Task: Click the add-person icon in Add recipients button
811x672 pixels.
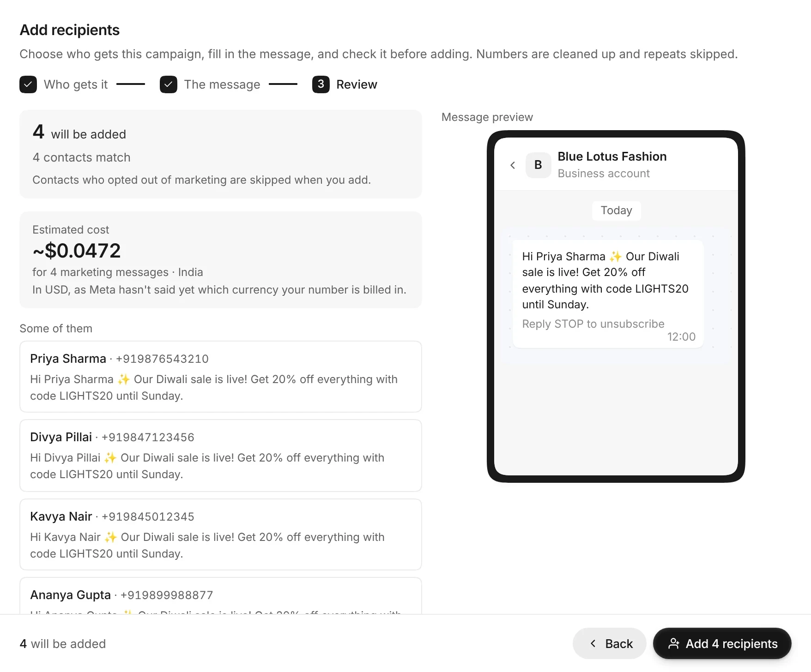Action: point(674,643)
